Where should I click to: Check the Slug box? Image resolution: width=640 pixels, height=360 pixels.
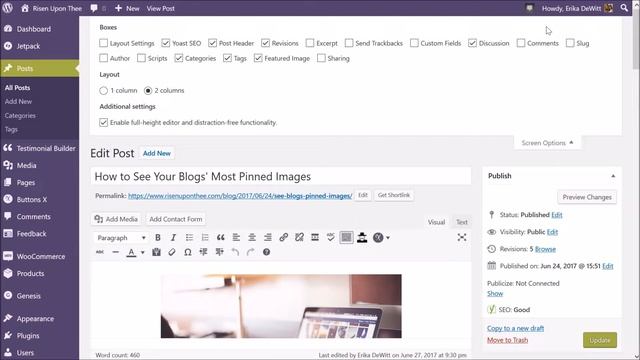570,43
